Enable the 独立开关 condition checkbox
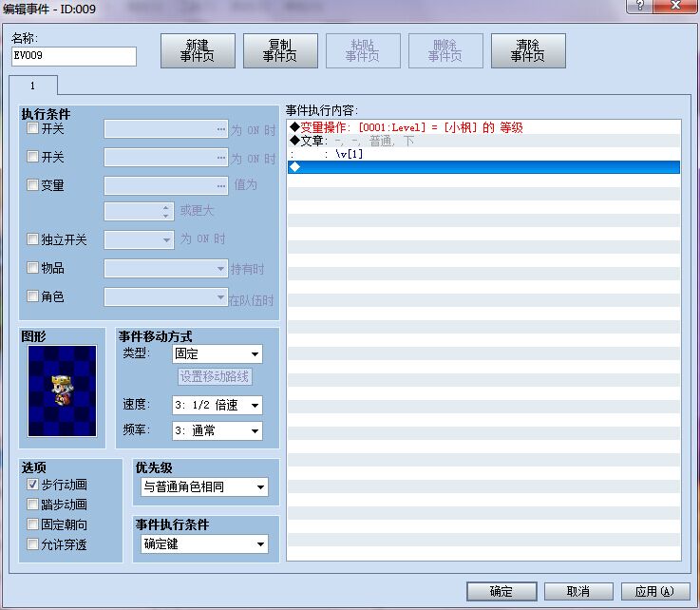The width and height of the screenshot is (700, 610). pos(32,238)
